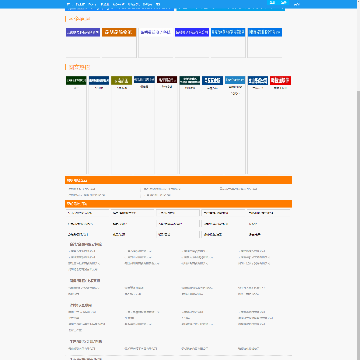Open the red logo tile at row end
The image size is (360, 360).
pyautogui.click(x=280, y=80)
